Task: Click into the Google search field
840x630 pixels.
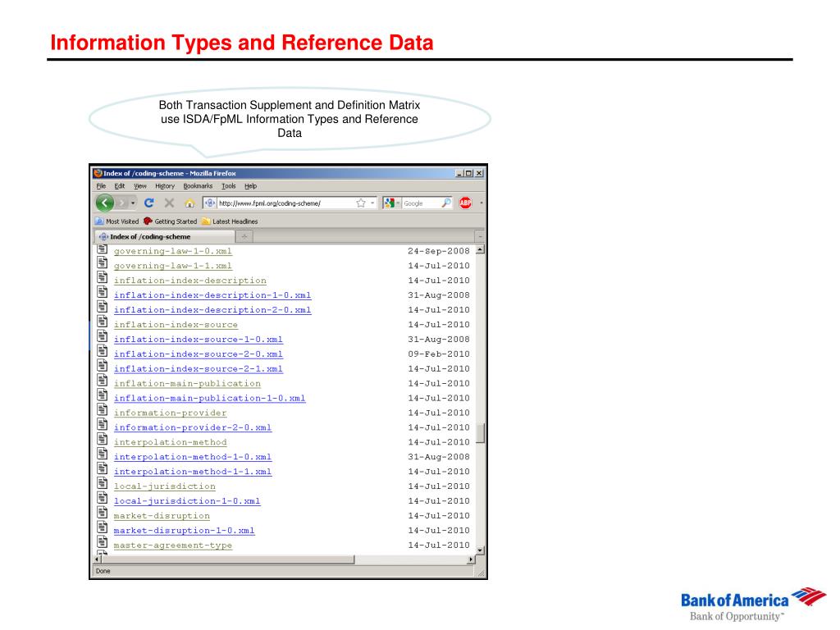Action: coord(421,203)
